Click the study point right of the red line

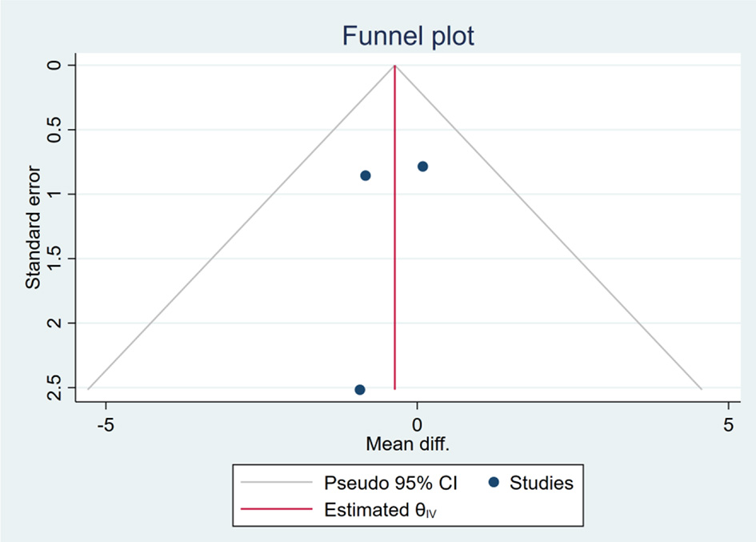(x=422, y=167)
